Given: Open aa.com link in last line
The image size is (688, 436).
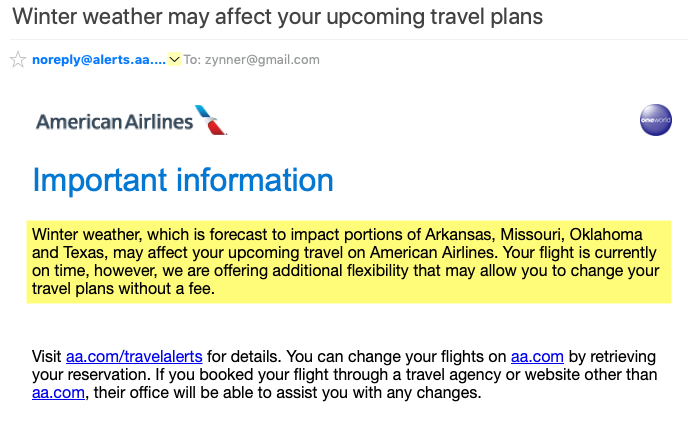Looking at the screenshot, I should point(58,393).
